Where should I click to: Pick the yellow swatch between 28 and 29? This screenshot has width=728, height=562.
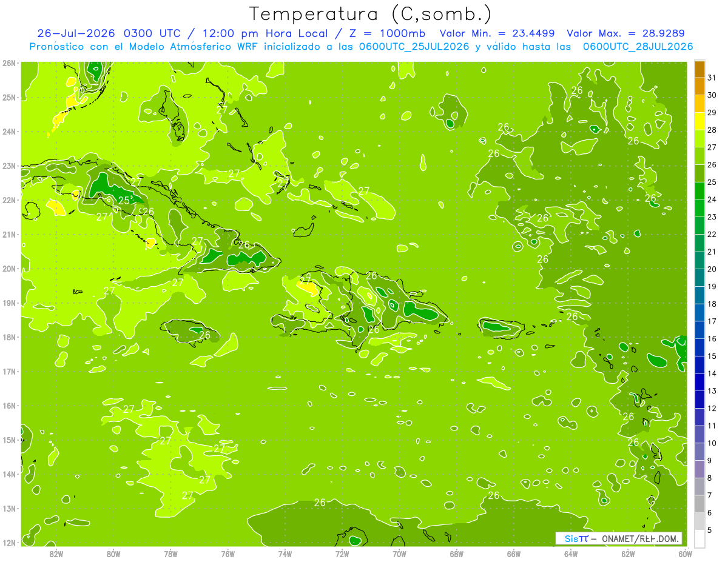coord(699,122)
